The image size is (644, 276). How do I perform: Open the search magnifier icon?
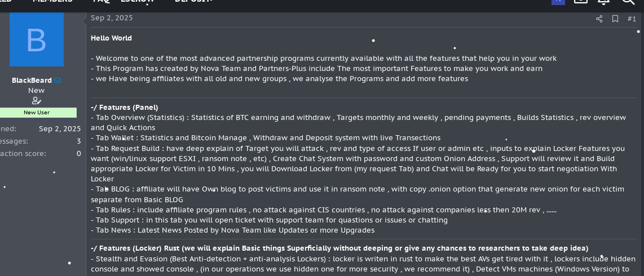point(628,2)
